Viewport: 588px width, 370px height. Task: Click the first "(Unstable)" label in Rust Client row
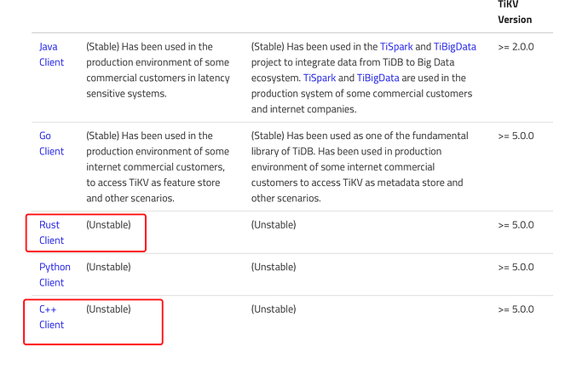[108, 225]
